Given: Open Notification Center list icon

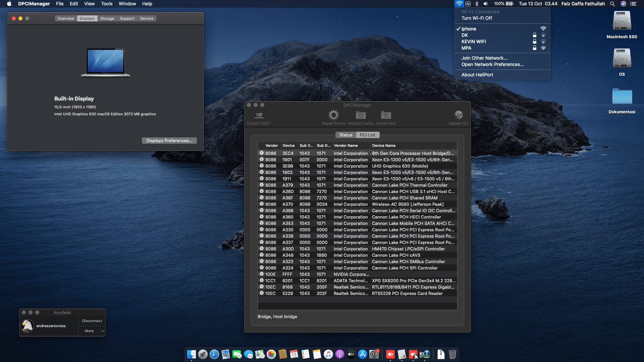Looking at the screenshot, I should (x=633, y=4).
